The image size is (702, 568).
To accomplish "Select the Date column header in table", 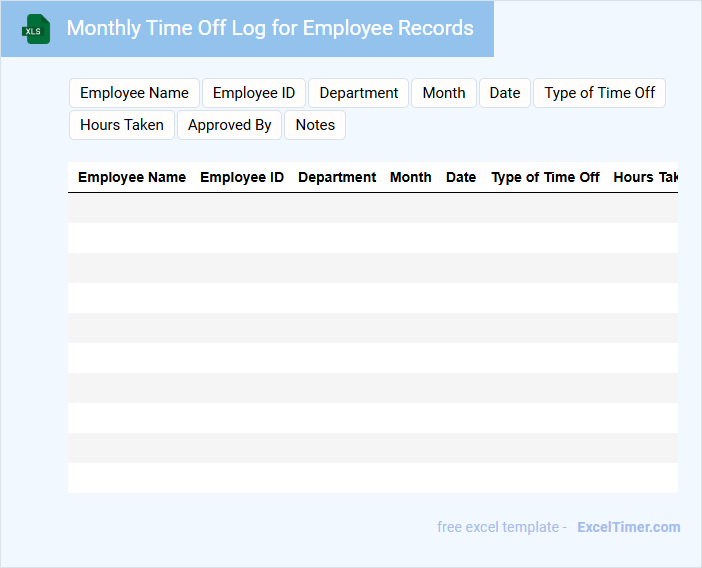I will pyautogui.click(x=461, y=177).
